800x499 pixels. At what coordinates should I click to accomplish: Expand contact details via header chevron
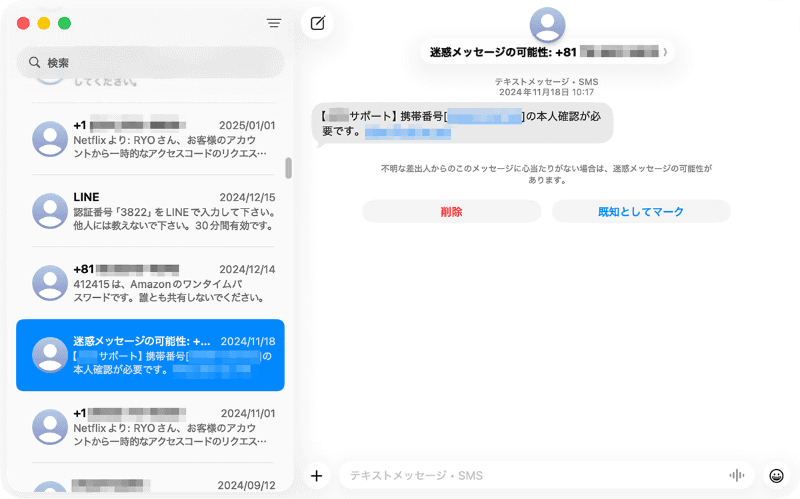[x=665, y=52]
